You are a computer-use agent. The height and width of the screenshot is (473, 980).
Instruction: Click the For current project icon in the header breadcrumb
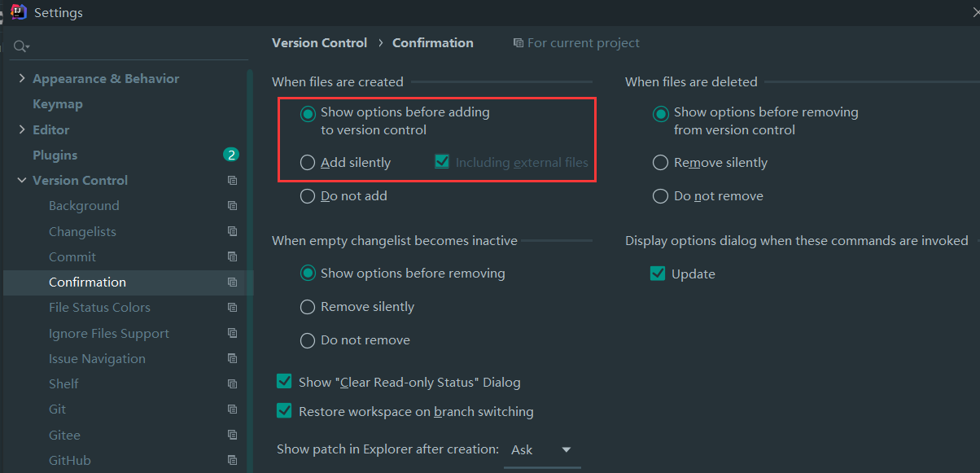pos(518,42)
